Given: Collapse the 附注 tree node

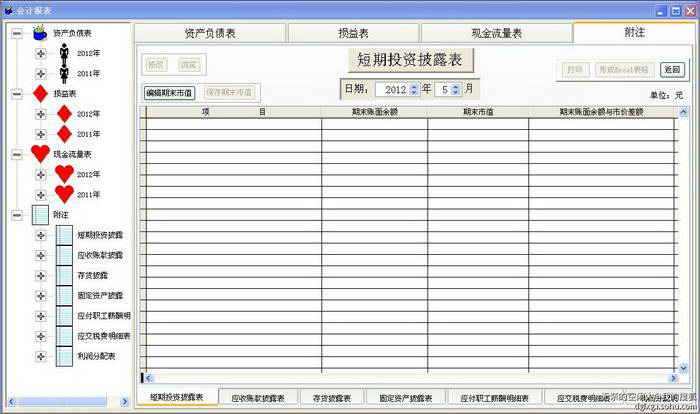Looking at the screenshot, I should (x=16, y=215).
